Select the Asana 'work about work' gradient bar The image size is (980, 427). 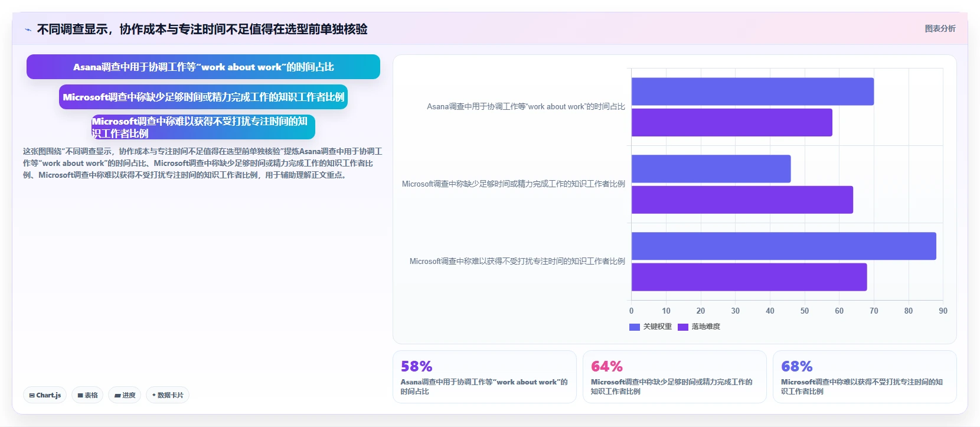pyautogui.click(x=203, y=67)
